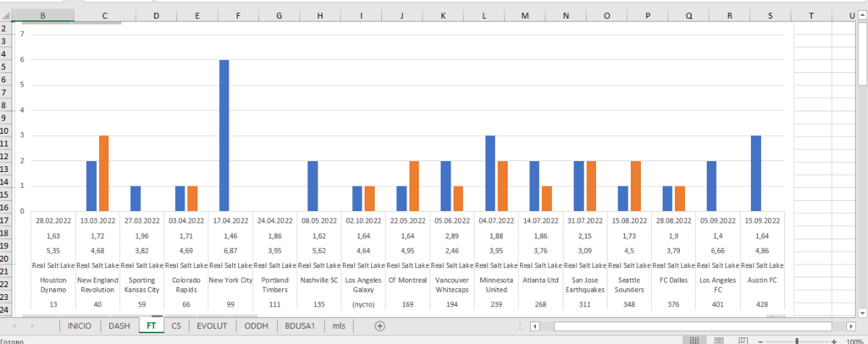868x344 pixels.
Task: Open the INICIO sheet tab
Action: coord(80,326)
